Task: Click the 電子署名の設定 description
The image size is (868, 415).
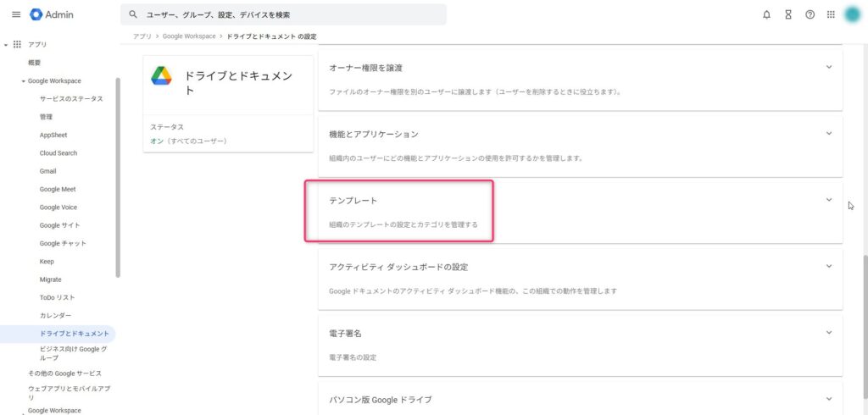Action: click(x=353, y=357)
